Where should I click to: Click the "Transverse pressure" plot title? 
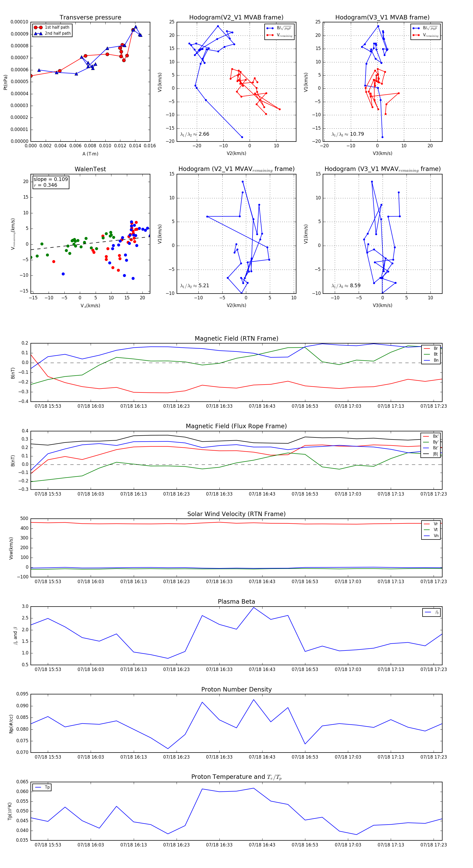(90, 18)
